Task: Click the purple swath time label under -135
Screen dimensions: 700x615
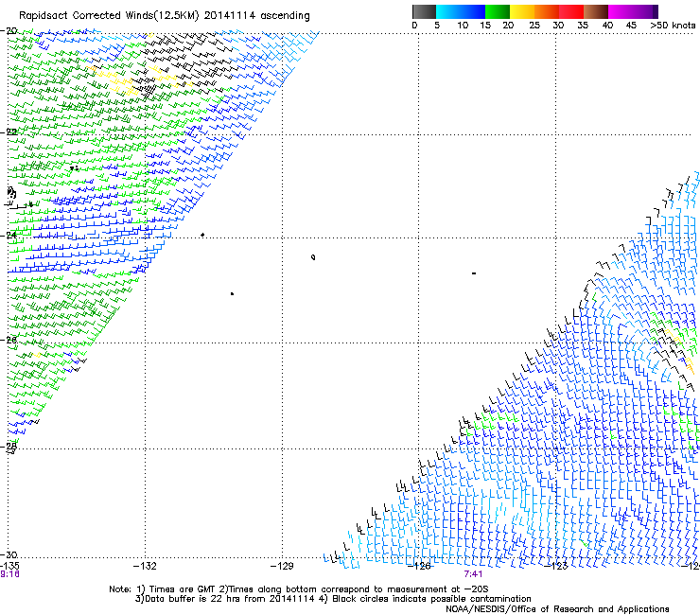Action: coord(9,574)
